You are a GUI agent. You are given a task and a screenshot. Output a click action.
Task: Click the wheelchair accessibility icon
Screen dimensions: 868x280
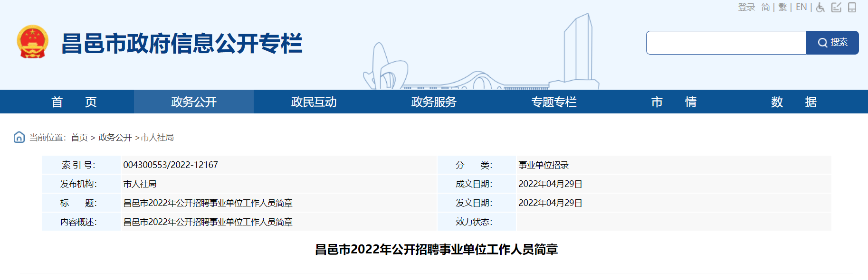point(820,8)
